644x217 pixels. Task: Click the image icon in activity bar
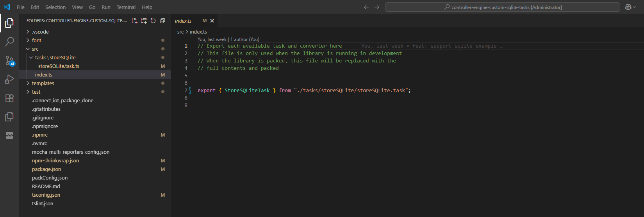click(9, 135)
